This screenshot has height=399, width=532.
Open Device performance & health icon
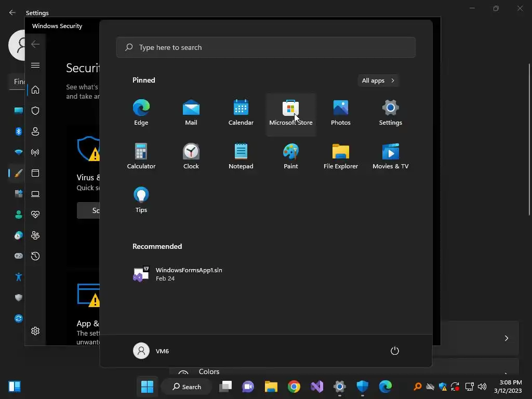35,215
